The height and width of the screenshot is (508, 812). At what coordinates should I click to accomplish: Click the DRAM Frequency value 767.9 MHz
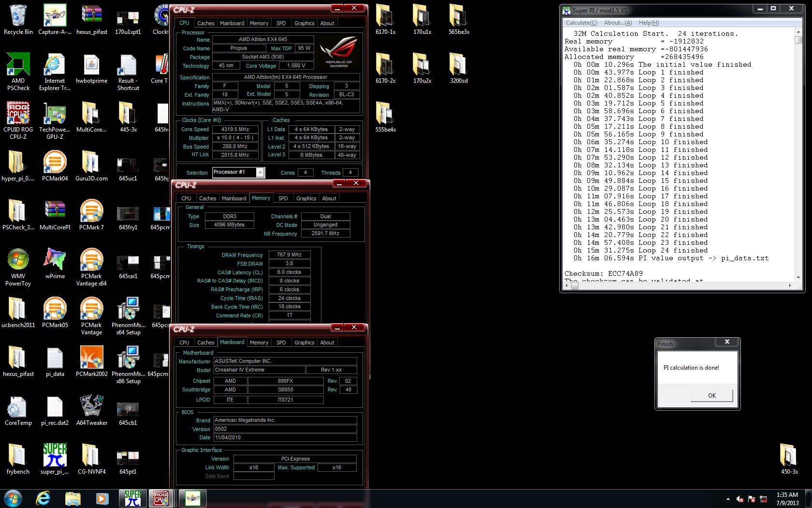[x=289, y=254]
